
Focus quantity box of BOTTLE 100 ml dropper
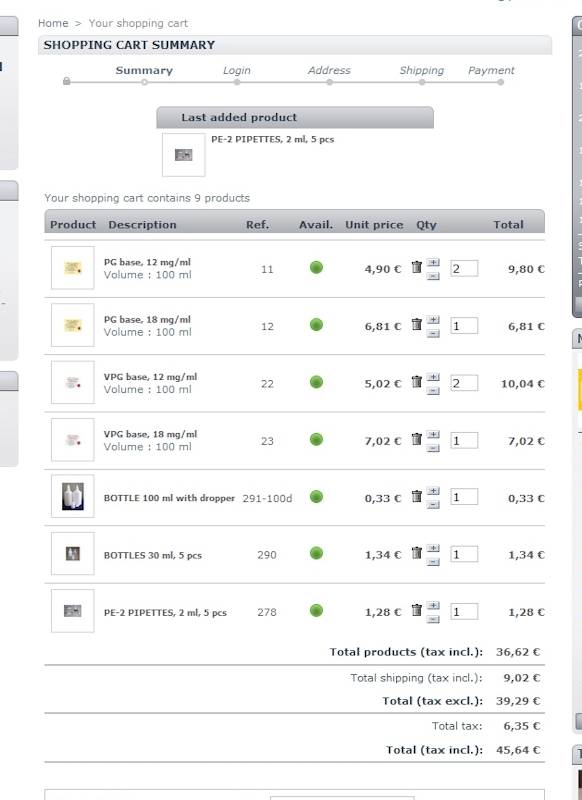click(x=464, y=497)
